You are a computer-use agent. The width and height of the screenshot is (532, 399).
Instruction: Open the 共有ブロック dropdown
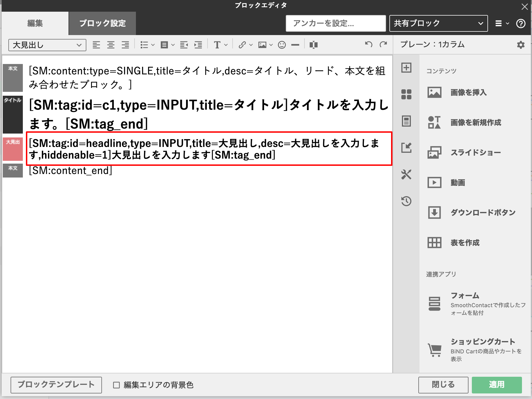[438, 23]
